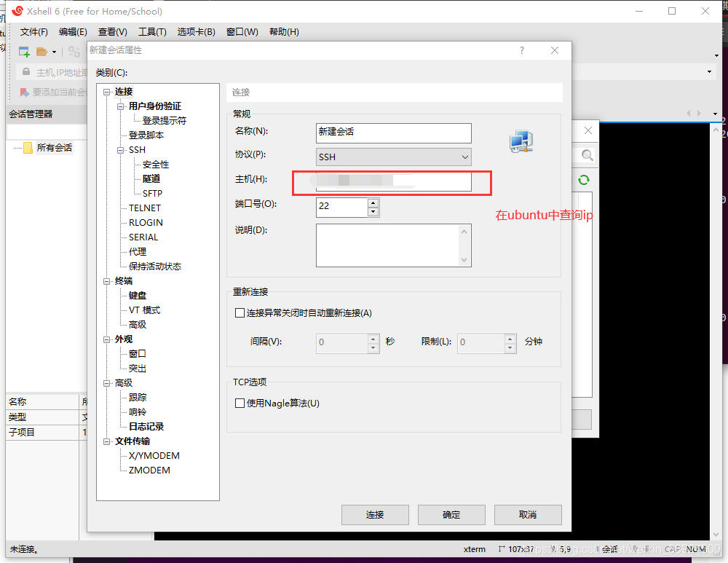This screenshot has height=563, width=728.
Task: Select 所有会话 in session manager
Action: 55,148
